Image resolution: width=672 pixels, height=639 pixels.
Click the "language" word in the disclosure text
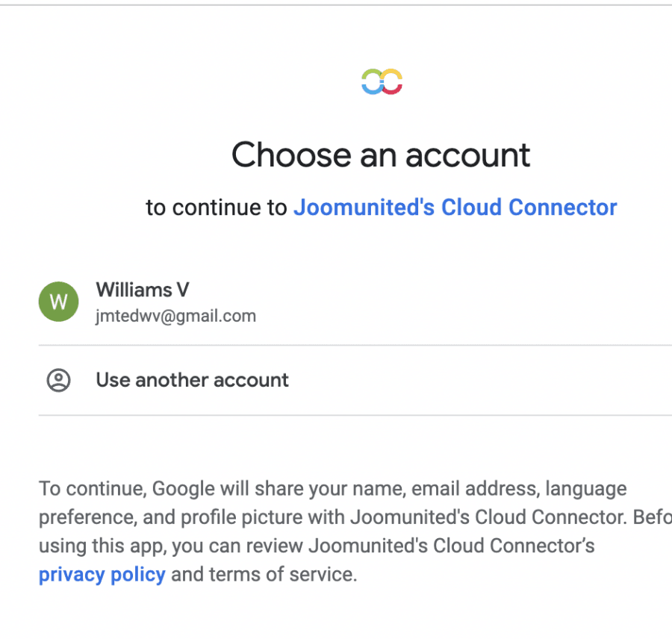click(x=586, y=489)
